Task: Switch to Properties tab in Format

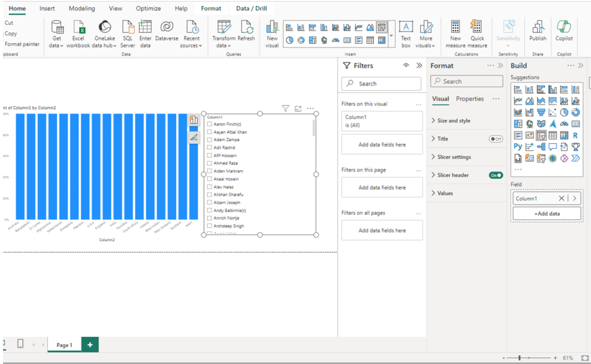Action: point(470,99)
